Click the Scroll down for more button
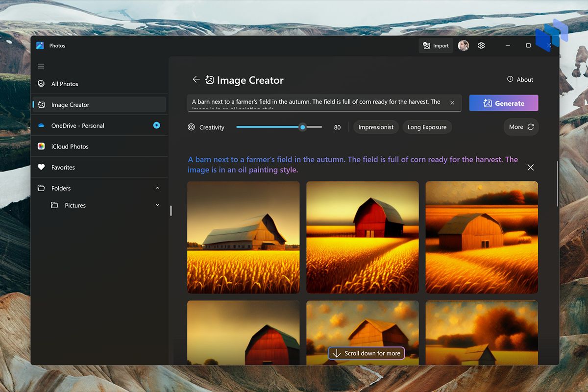The height and width of the screenshot is (392, 588). pyautogui.click(x=367, y=353)
